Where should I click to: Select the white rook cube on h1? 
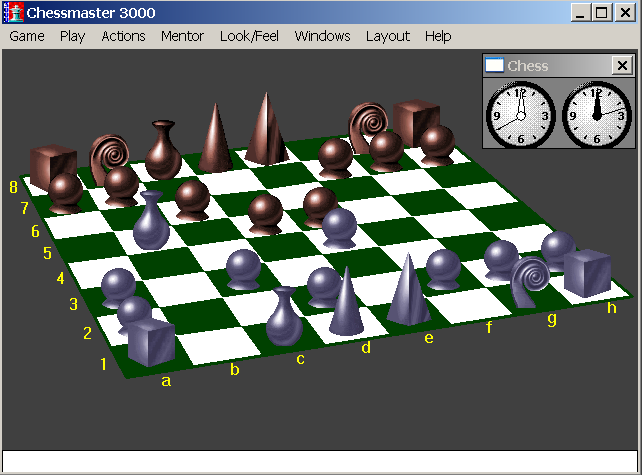click(x=587, y=272)
